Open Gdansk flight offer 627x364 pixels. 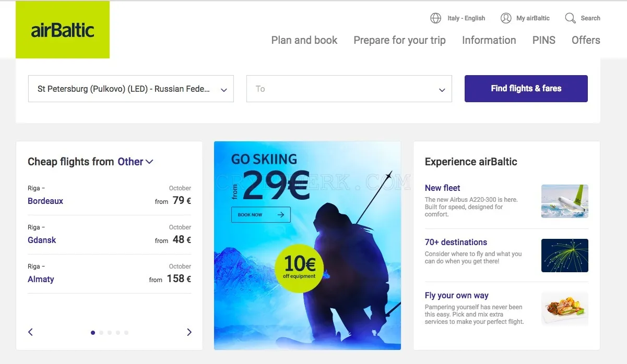42,240
